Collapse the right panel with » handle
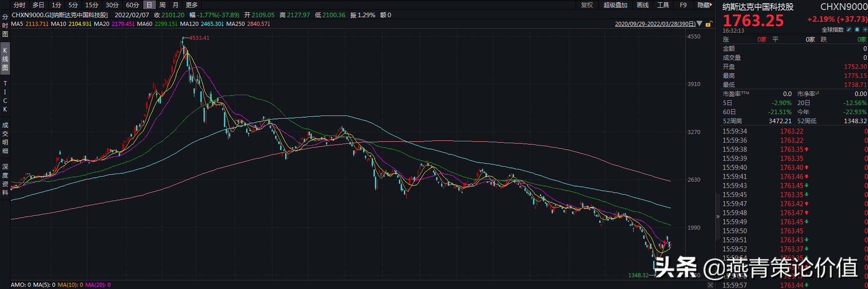This screenshot has width=868, height=289. [x=718, y=217]
